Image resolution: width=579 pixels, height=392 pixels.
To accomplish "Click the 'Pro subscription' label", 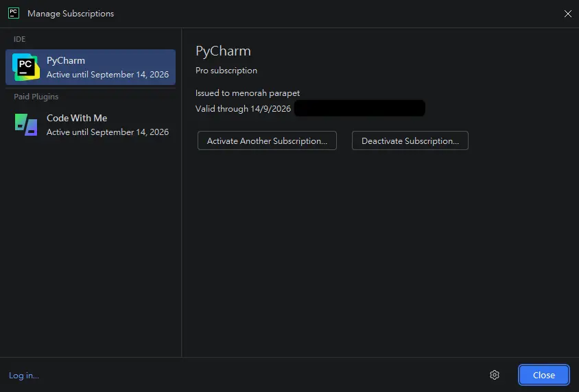I will click(226, 71).
